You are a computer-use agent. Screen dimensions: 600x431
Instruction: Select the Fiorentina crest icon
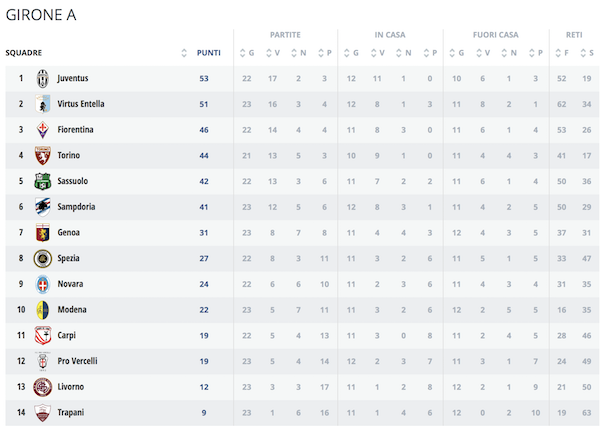42,130
